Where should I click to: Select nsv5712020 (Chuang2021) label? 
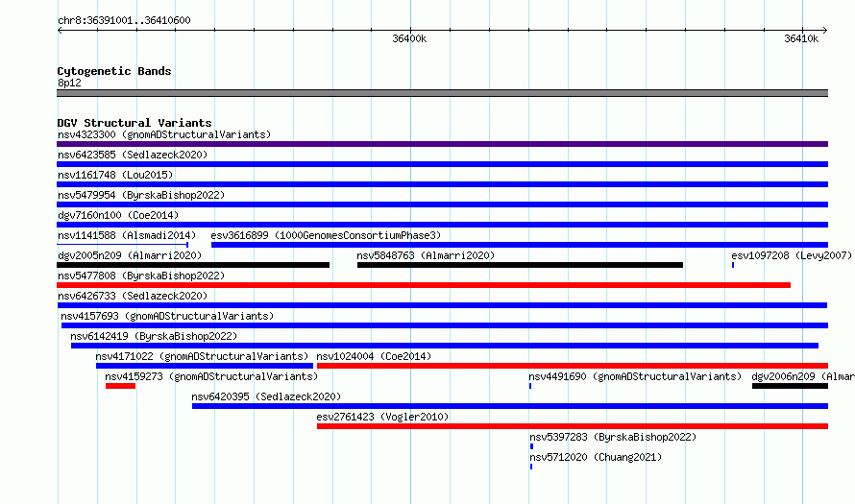pos(596,457)
